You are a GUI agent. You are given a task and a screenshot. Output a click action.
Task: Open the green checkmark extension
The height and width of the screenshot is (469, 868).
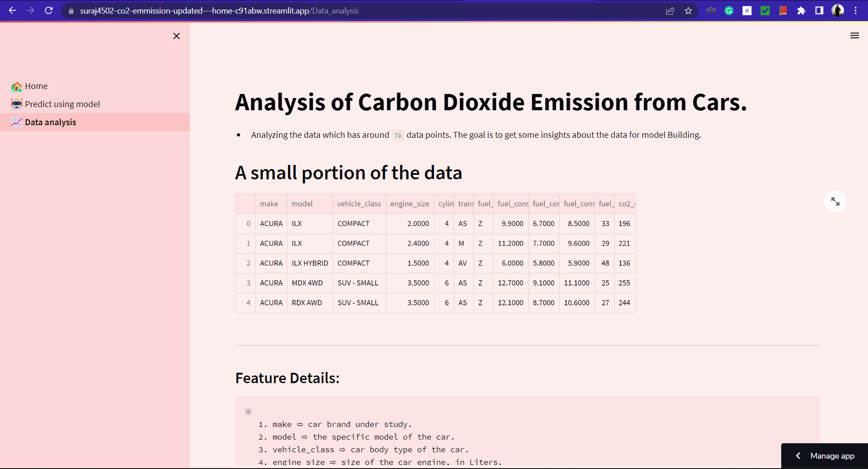tap(765, 10)
